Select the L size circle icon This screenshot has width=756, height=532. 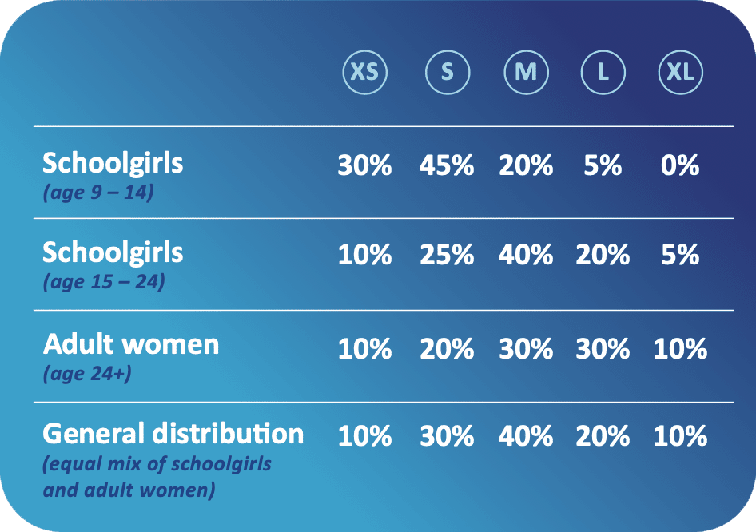[x=603, y=72]
